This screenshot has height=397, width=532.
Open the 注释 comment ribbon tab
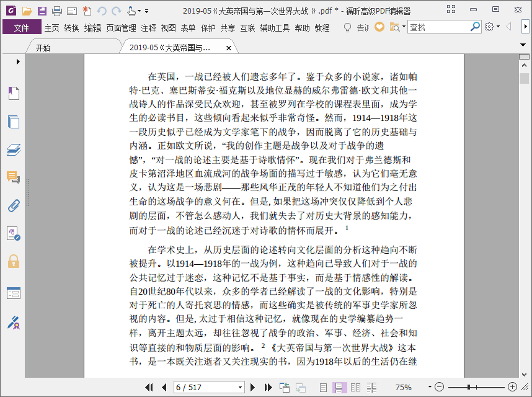coord(149,28)
